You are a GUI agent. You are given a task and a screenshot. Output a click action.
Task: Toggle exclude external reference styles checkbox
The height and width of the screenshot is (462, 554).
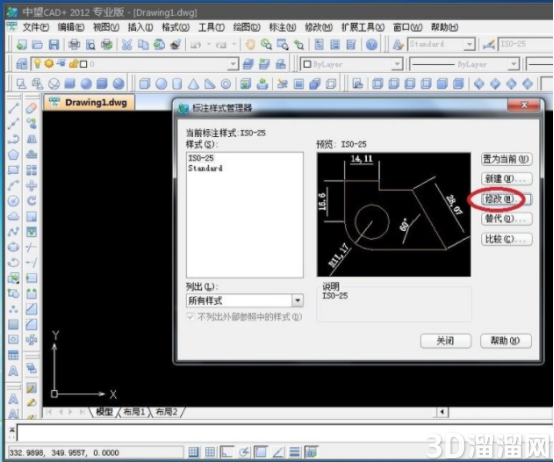point(190,317)
